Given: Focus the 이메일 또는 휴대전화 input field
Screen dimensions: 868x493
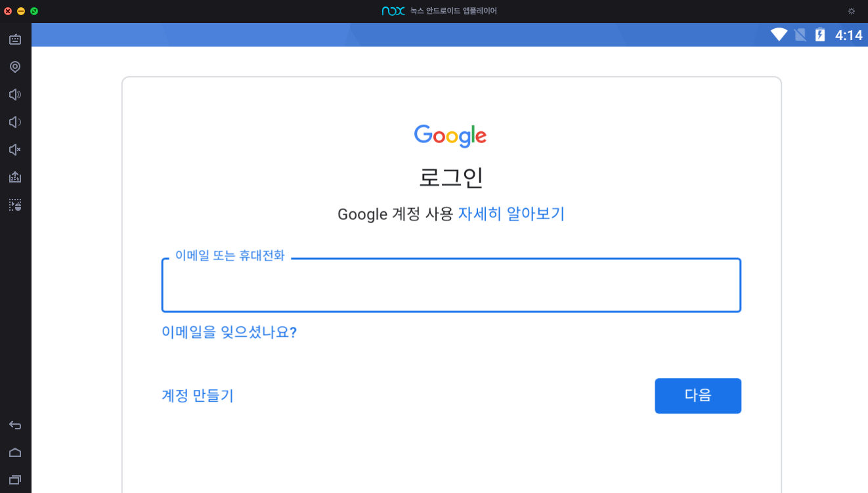Looking at the screenshot, I should point(451,286).
